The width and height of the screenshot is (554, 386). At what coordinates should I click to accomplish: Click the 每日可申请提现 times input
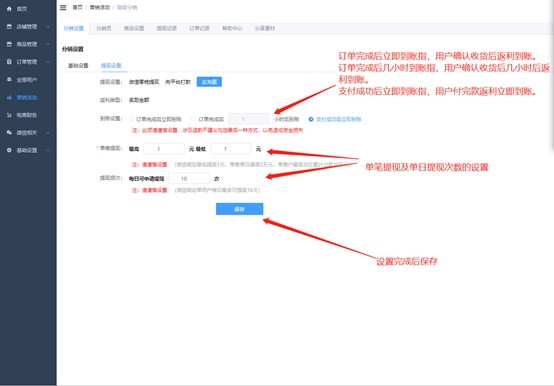(189, 179)
